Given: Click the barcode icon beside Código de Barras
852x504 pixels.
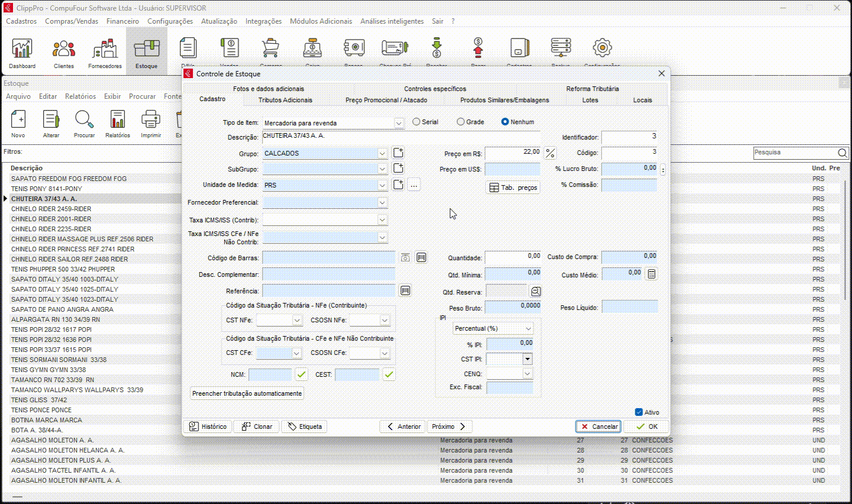Looking at the screenshot, I should point(421,257).
